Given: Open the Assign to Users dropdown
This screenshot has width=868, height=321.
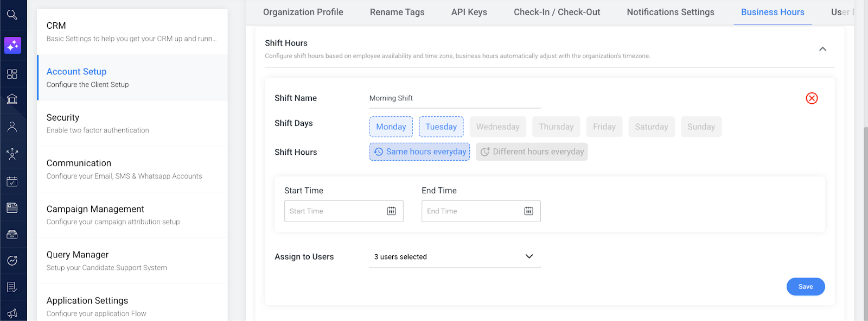Looking at the screenshot, I should pyautogui.click(x=455, y=257).
